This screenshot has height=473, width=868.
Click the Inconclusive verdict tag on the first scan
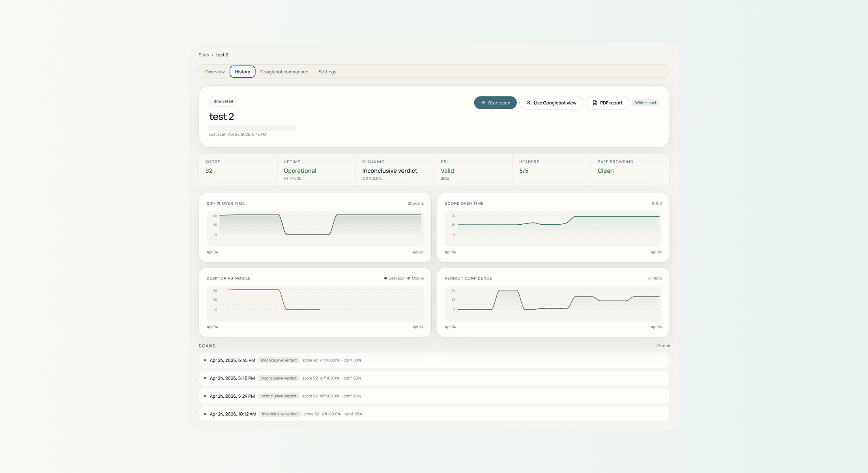pos(279,360)
